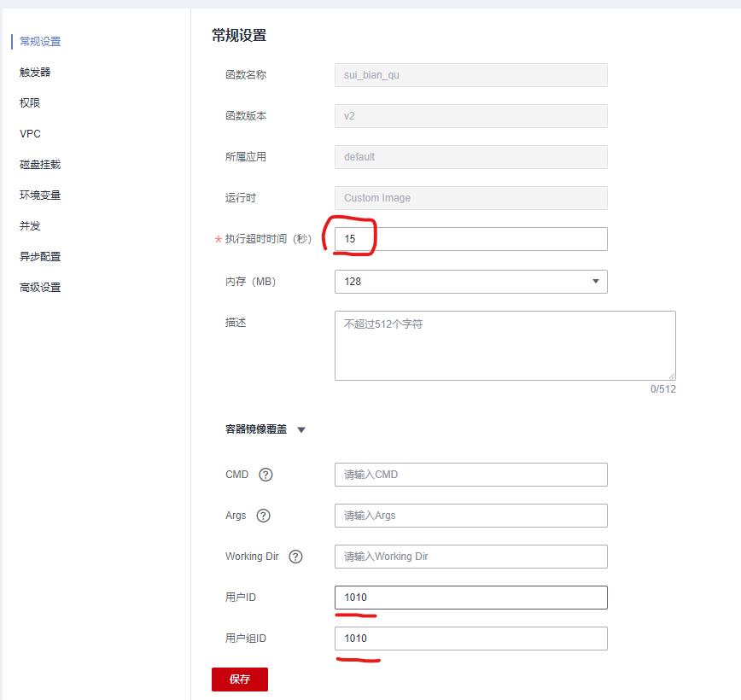The width and height of the screenshot is (741, 700).
Task: Open the CMD help question-mark icon
Action: [265, 475]
